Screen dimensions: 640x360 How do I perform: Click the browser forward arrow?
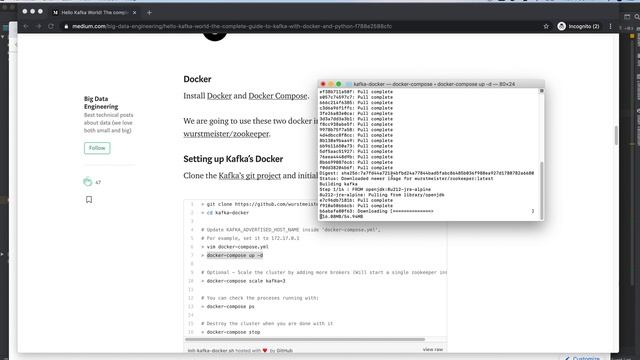tap(39, 26)
